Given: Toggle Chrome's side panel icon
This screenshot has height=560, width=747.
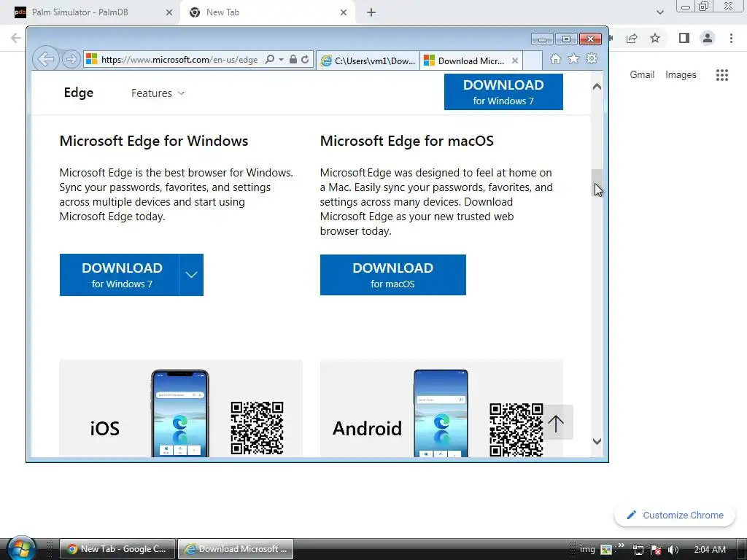Looking at the screenshot, I should 684,38.
